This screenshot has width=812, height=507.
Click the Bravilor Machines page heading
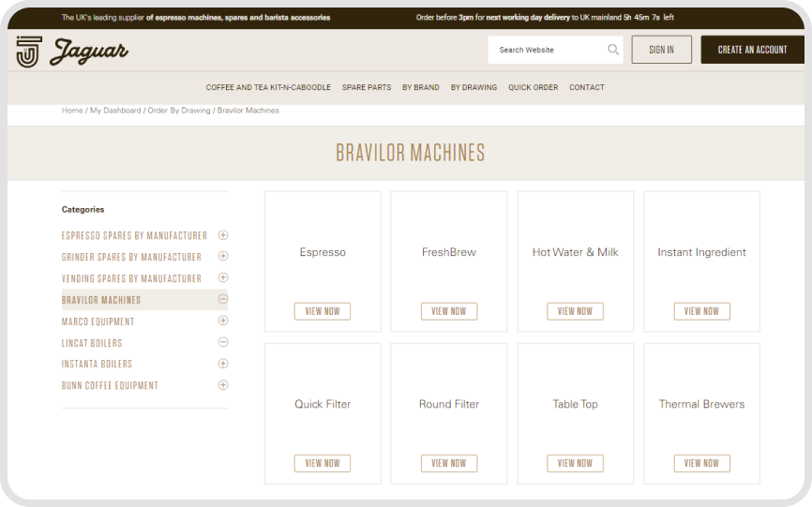point(410,153)
